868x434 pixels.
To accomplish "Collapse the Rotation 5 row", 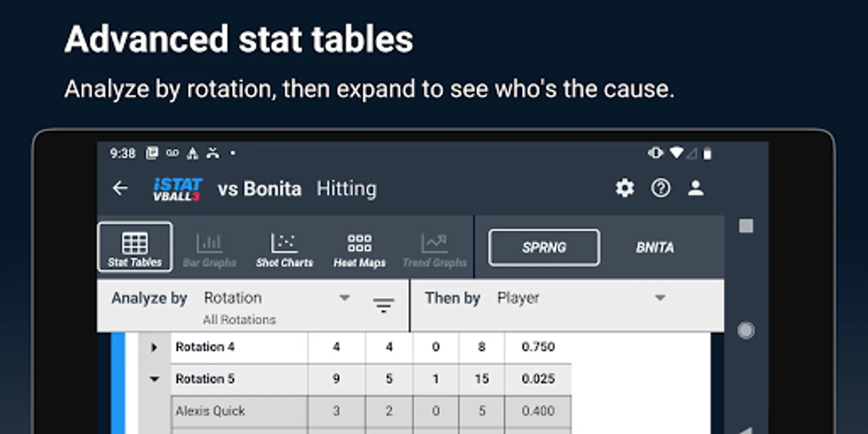I will (154, 379).
